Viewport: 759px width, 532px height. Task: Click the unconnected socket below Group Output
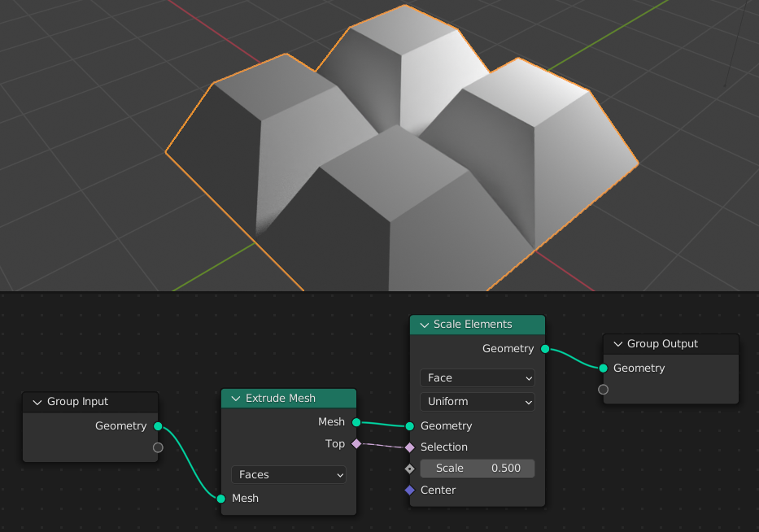coord(603,389)
